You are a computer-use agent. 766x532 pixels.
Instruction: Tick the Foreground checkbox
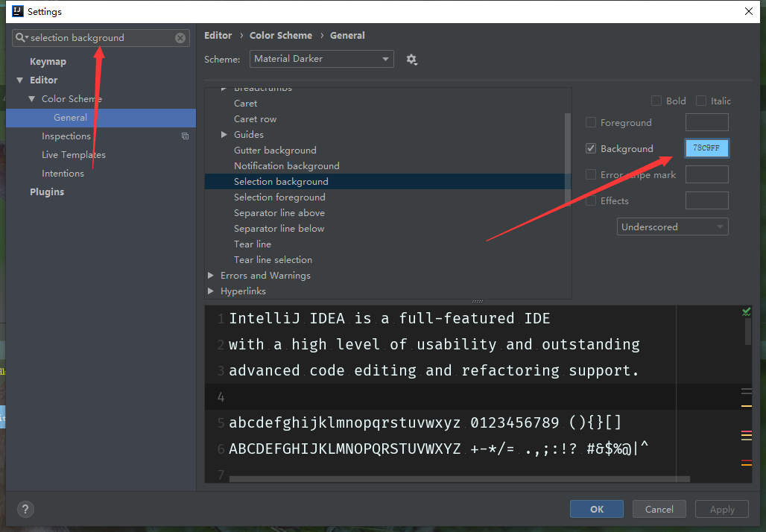point(591,122)
